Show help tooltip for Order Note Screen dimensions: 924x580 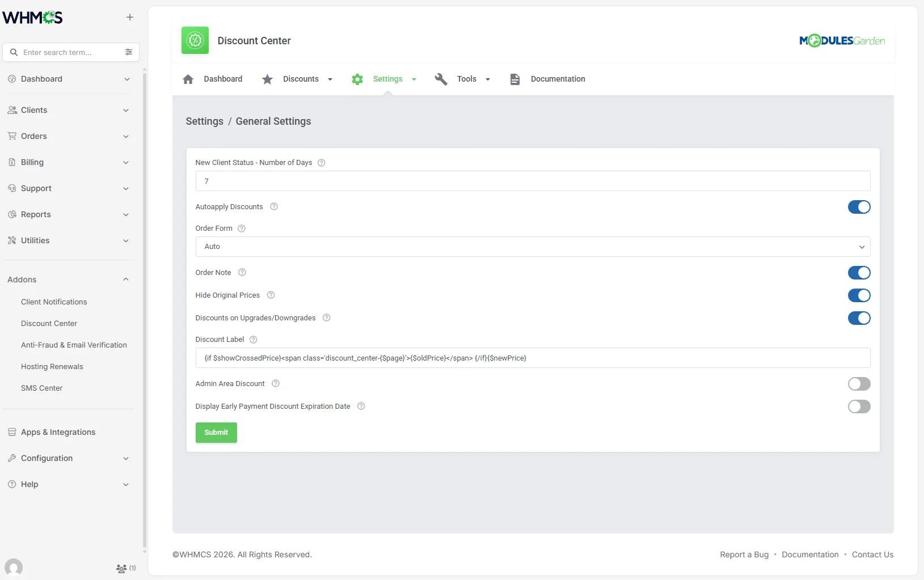[x=242, y=273]
